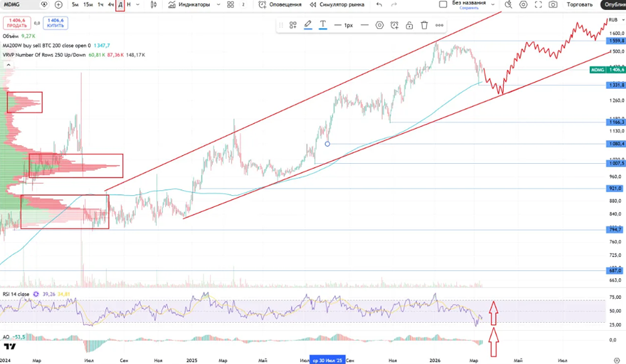Click the red Продать sell button

[x=17, y=23]
